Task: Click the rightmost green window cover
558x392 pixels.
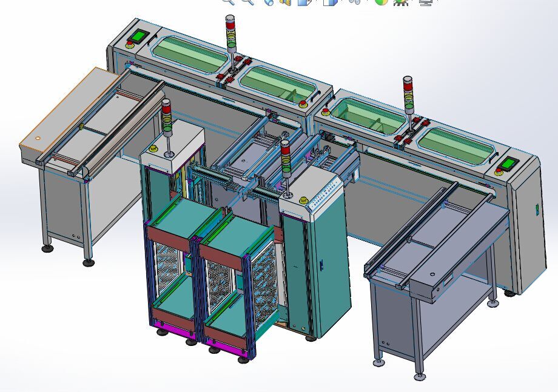Action: (454, 145)
